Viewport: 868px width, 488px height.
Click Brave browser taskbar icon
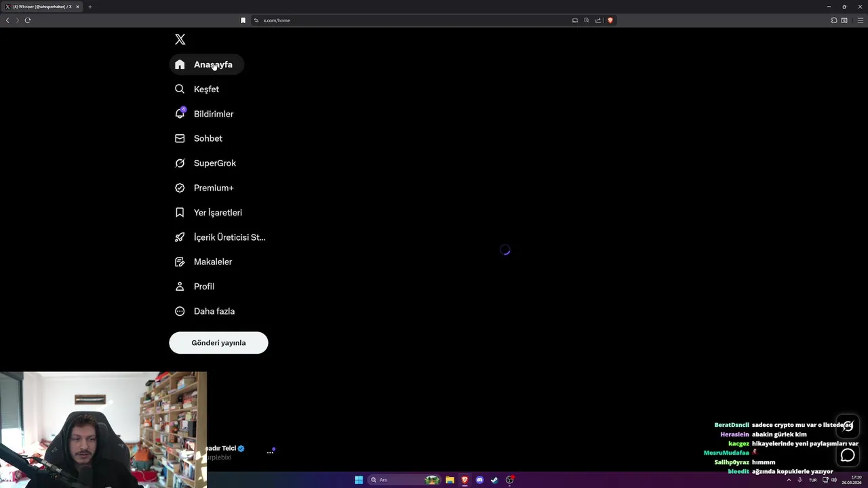click(x=465, y=480)
